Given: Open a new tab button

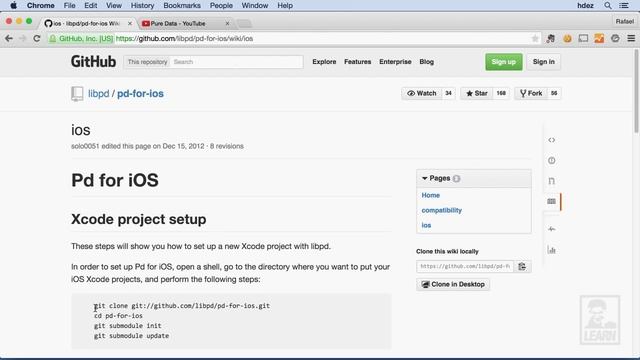Looking at the screenshot, I should click(244, 24).
